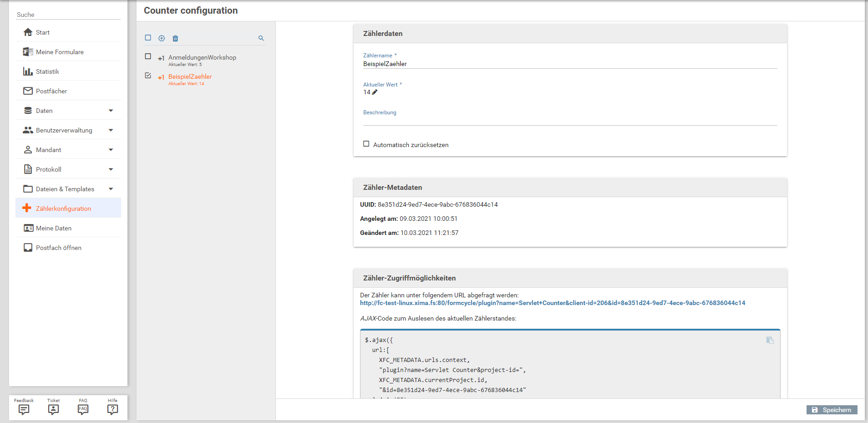Screen dimensions: 868x423
Task: Click the Speichern save button
Action: tap(832, 410)
